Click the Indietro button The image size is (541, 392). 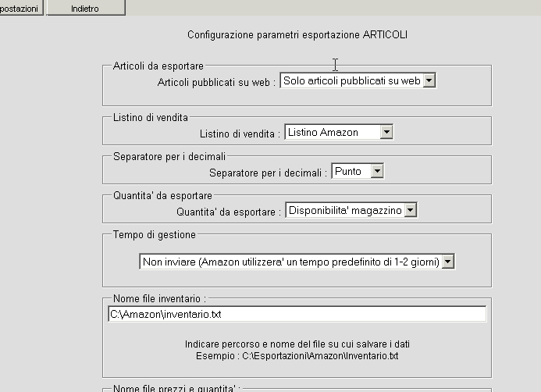click(x=85, y=8)
